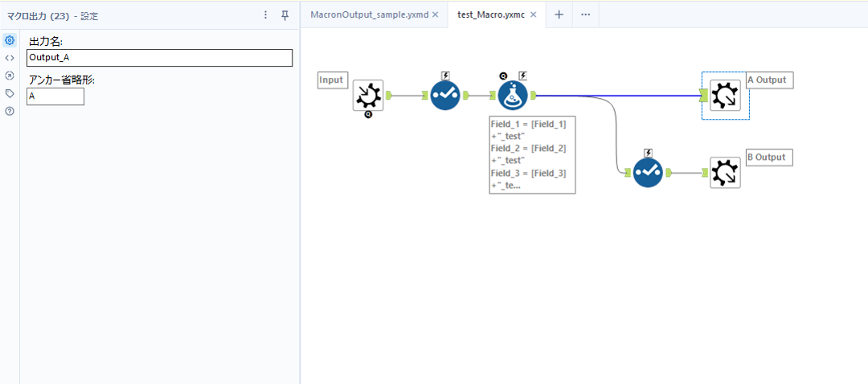Open the Help question mark icon

pos(10,111)
